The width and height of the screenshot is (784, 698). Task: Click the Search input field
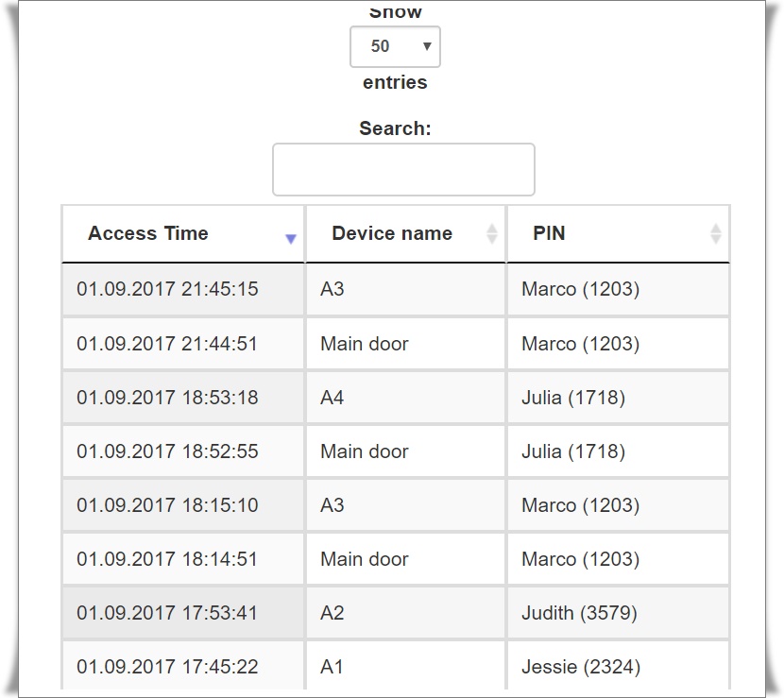click(403, 170)
